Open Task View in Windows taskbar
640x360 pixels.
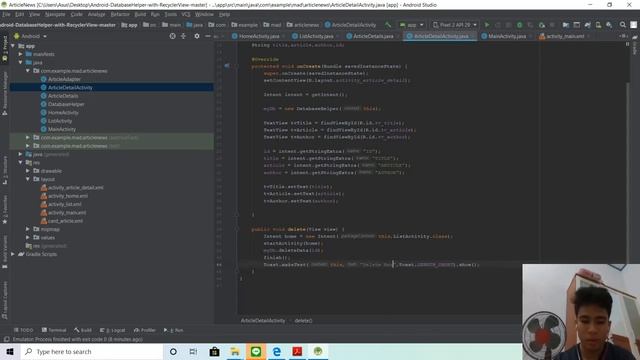tap(193, 351)
